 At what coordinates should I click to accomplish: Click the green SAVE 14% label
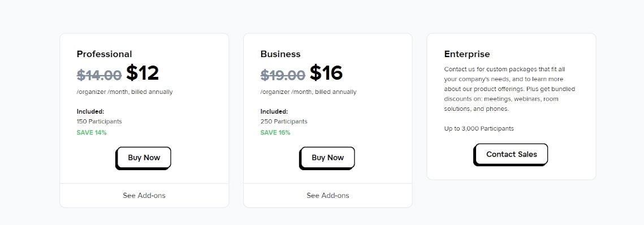92,133
